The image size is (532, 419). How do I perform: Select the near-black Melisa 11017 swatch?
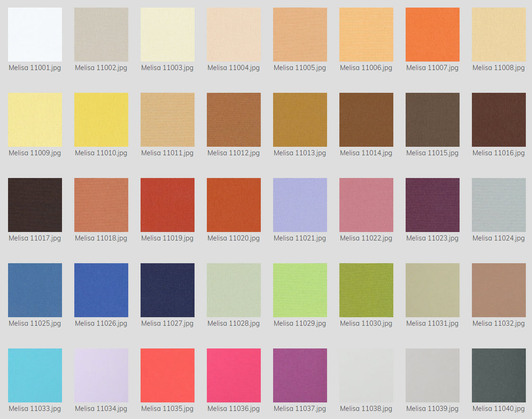tap(35, 205)
